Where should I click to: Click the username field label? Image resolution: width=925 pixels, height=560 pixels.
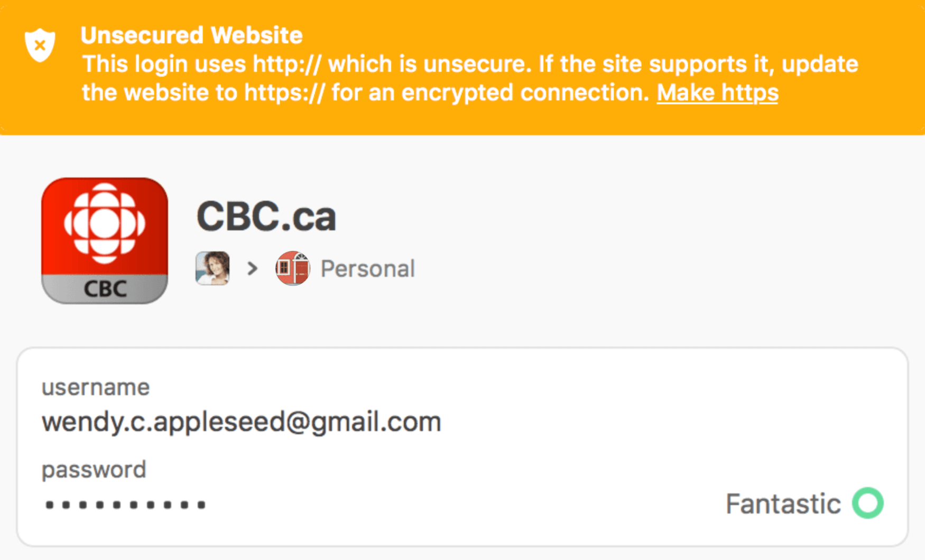(x=96, y=387)
